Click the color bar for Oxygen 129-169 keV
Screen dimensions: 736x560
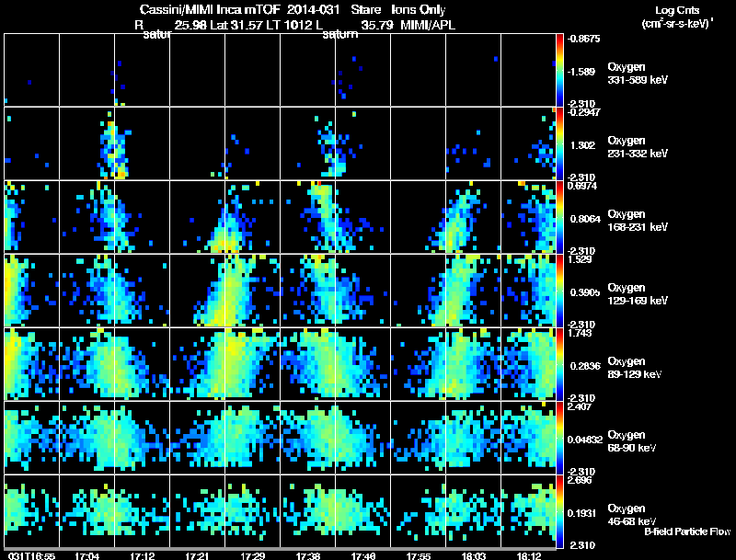pos(559,291)
